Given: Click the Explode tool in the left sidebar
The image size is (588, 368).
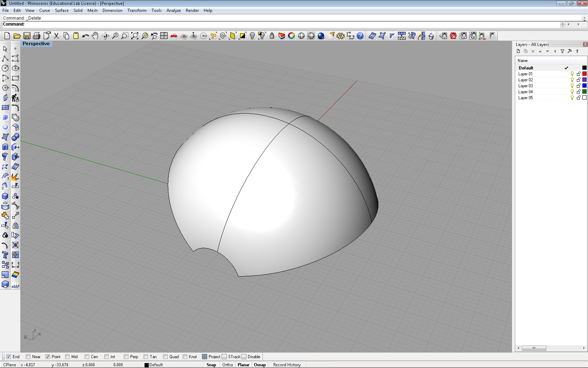Looking at the screenshot, I should tap(15, 176).
